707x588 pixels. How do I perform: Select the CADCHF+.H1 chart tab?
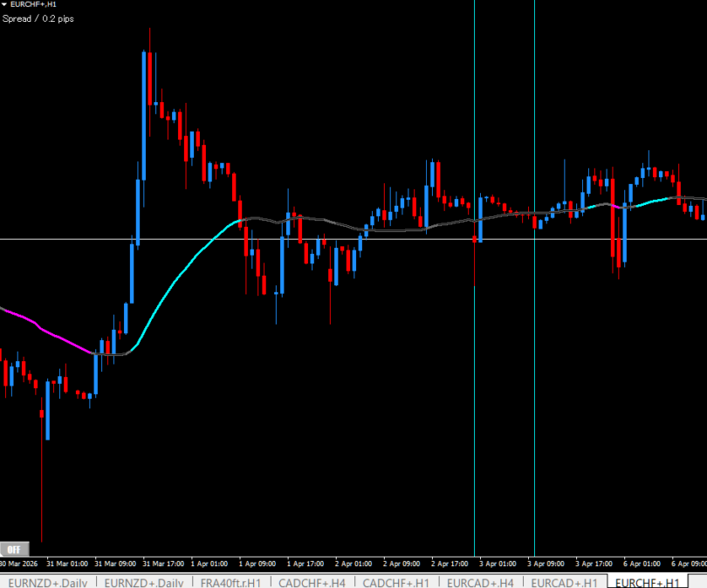pos(396,582)
